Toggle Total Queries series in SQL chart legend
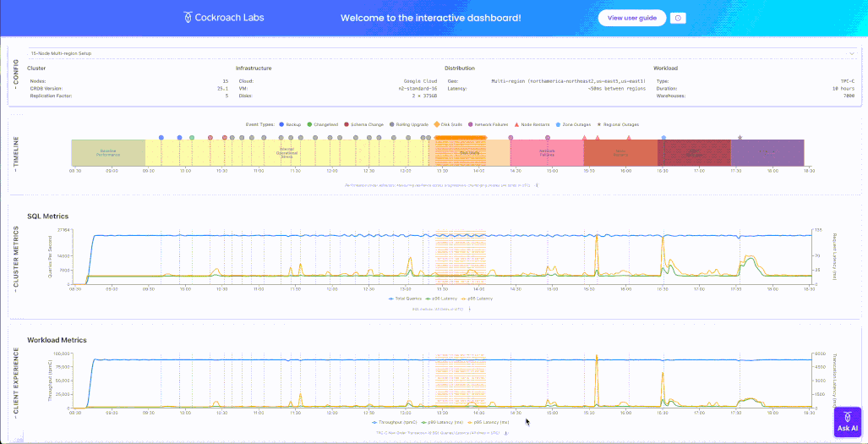The width and height of the screenshot is (868, 444). tap(405, 299)
